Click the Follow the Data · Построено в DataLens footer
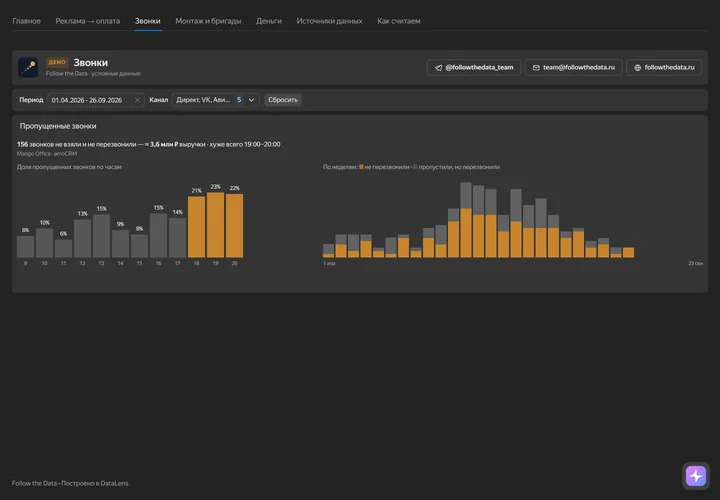This screenshot has height=500, width=720. [70, 483]
